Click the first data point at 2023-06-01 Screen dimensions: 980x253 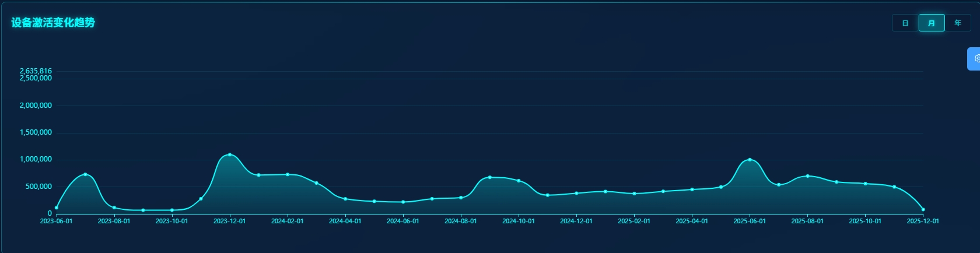57,208
